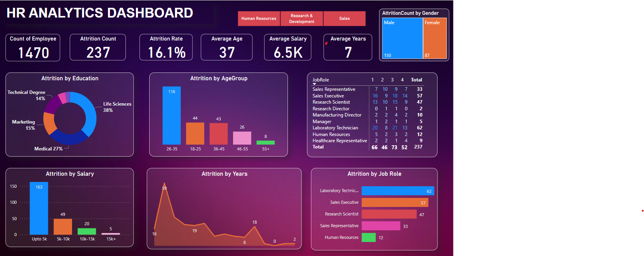644x256 pixels.
Task: Filter by the Human Resources department button
Action: [259, 18]
